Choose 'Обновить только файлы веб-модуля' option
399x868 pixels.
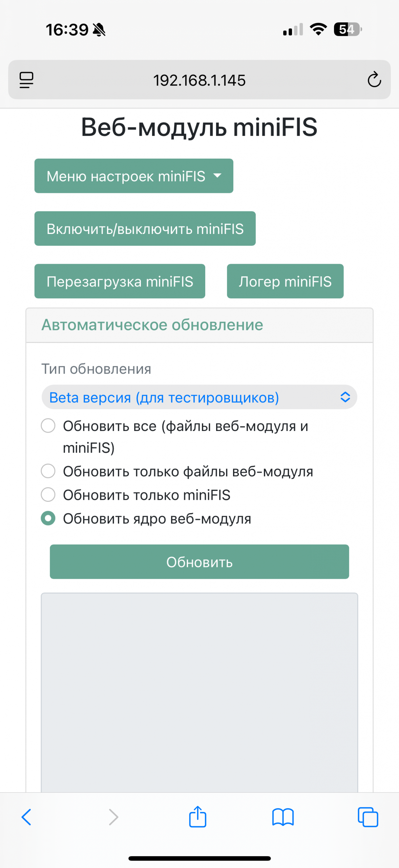click(x=48, y=471)
